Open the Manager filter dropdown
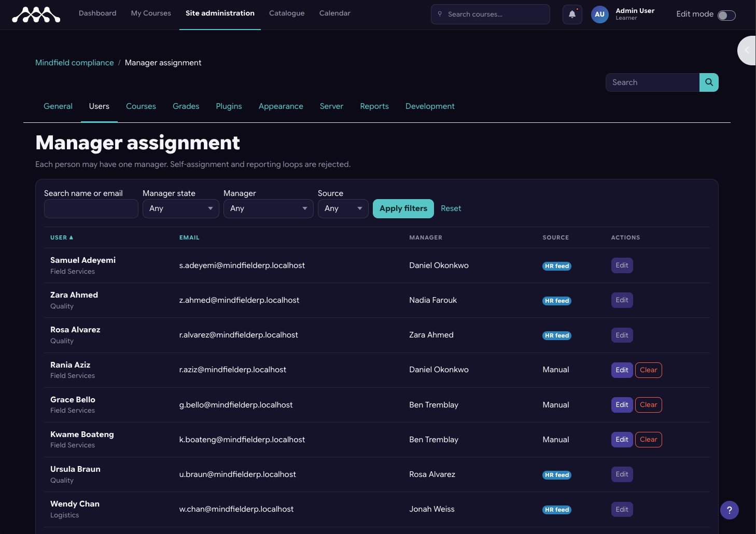The height and width of the screenshot is (534, 756). click(269, 208)
